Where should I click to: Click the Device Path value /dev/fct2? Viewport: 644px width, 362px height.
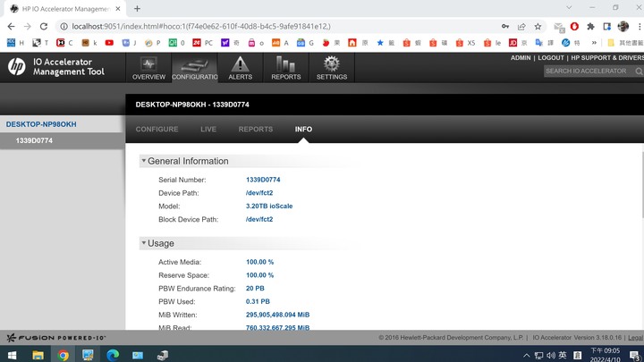click(x=259, y=193)
